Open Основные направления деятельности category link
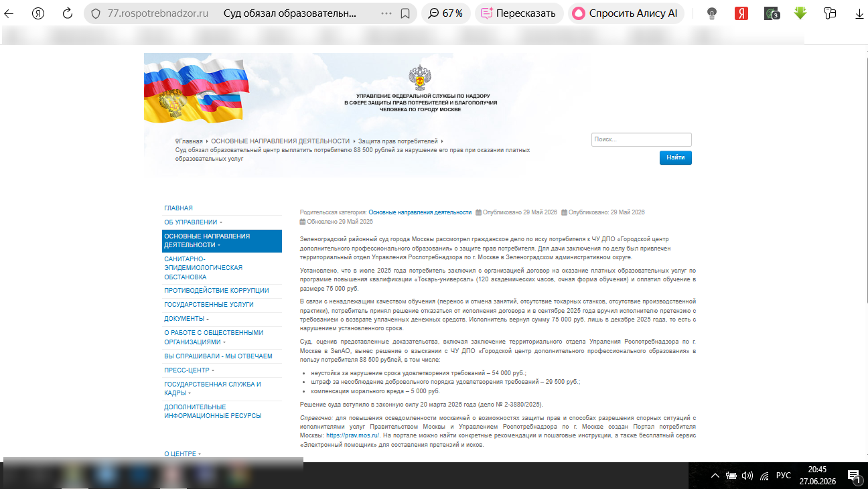This screenshot has width=868, height=489. pyautogui.click(x=420, y=212)
